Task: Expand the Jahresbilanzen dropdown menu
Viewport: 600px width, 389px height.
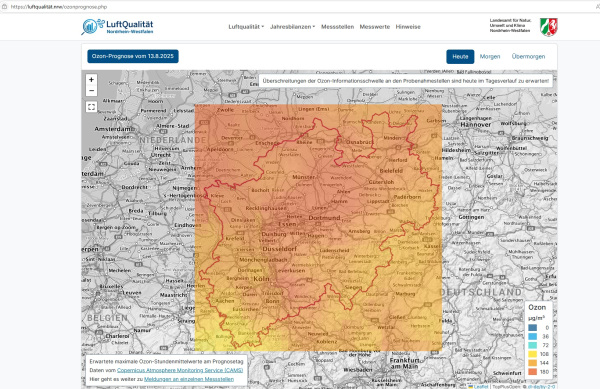Action: click(292, 27)
